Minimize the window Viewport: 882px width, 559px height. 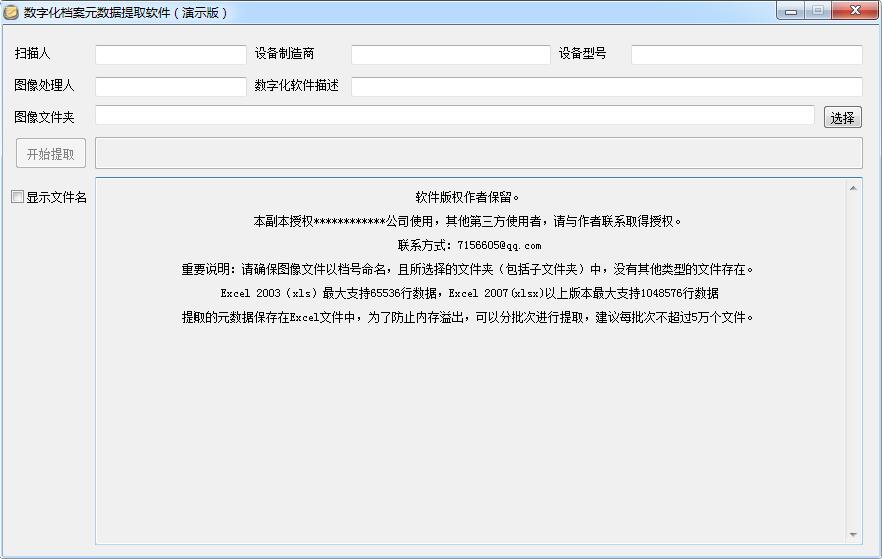click(x=791, y=11)
